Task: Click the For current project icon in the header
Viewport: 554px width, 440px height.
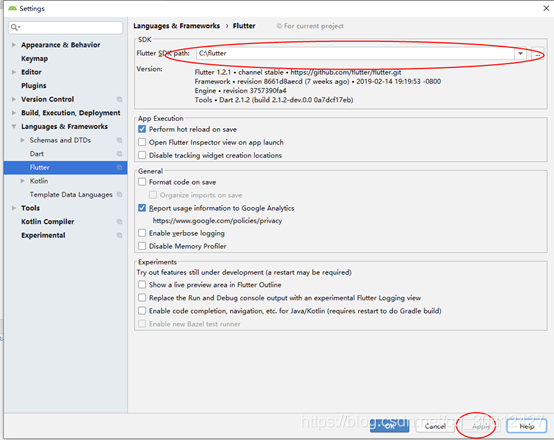Action: pyautogui.click(x=279, y=26)
